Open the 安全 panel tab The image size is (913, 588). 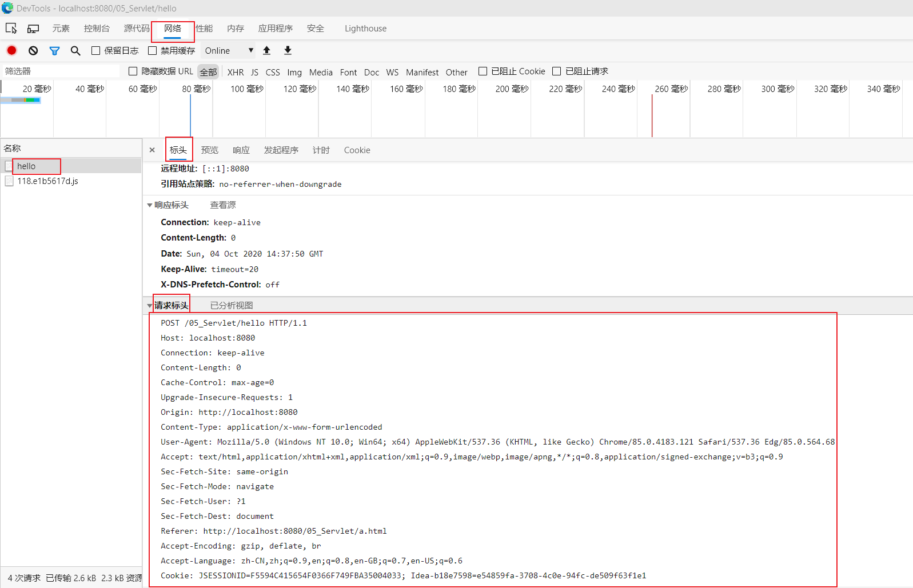coord(316,28)
